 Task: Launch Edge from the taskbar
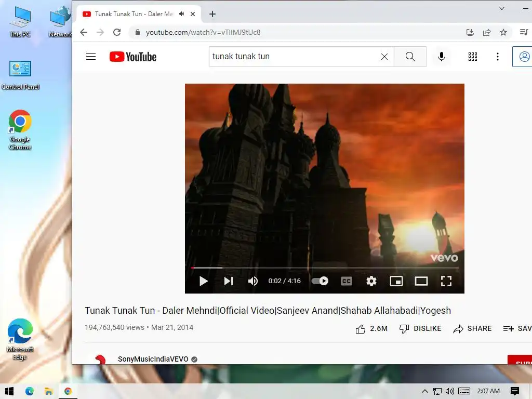[30, 391]
